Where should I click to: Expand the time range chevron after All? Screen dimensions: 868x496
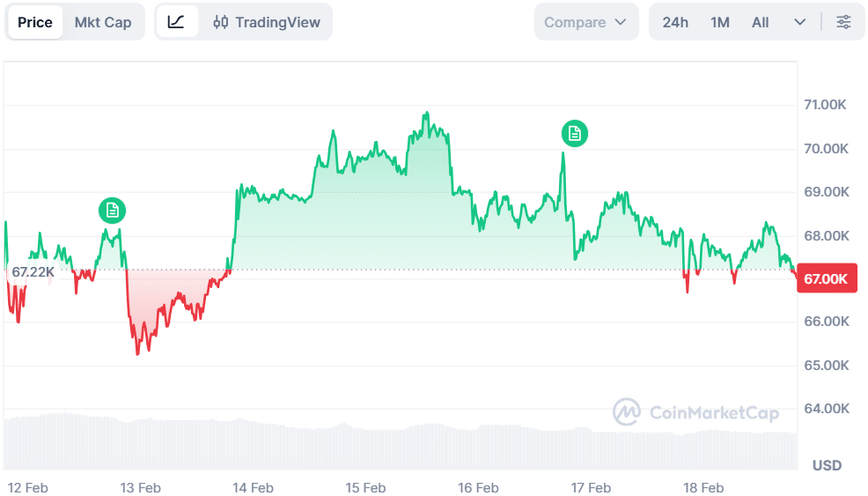click(x=799, y=22)
